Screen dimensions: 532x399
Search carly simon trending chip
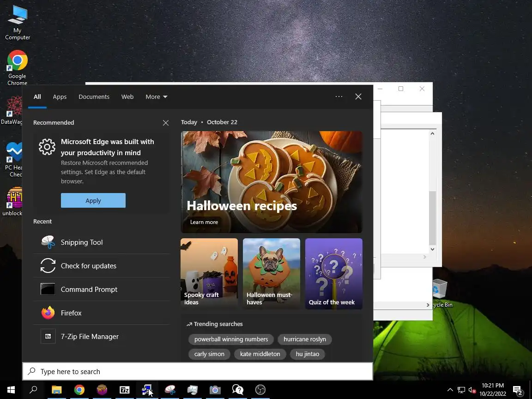coord(209,354)
